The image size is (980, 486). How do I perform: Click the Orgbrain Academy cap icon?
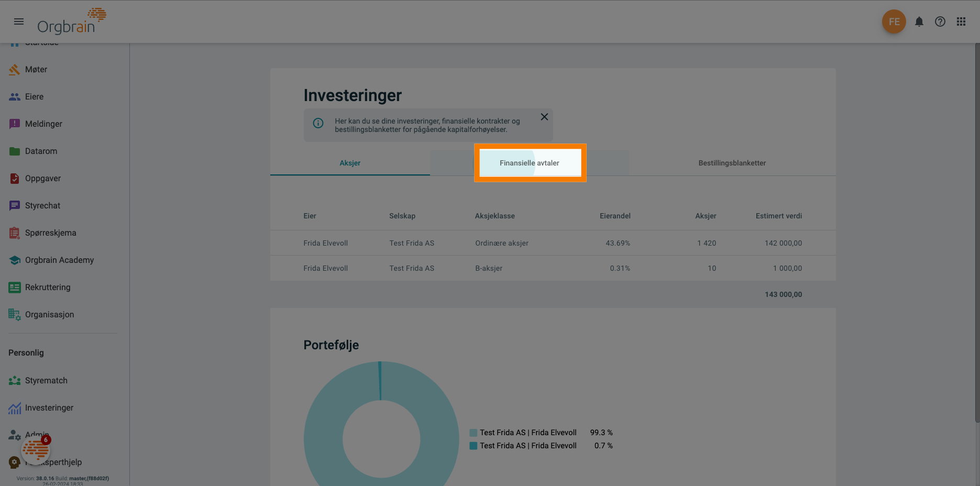[15, 260]
